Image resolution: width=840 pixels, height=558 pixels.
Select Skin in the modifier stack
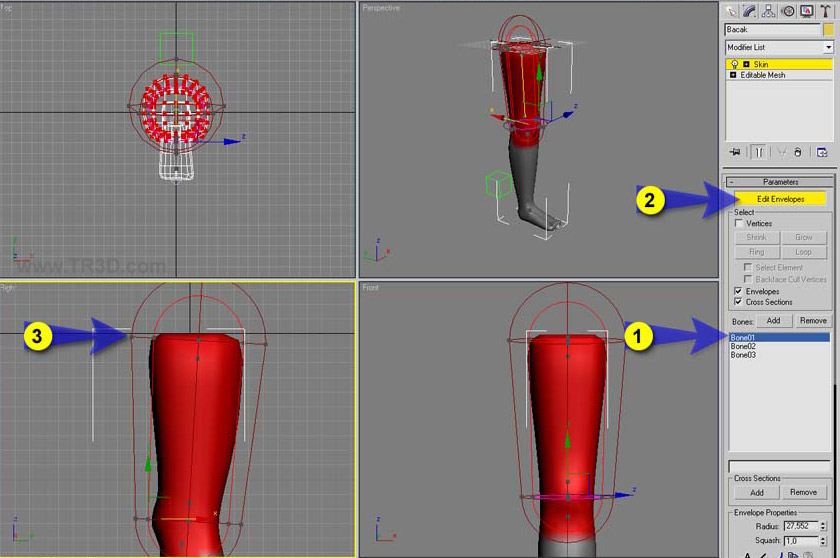779,64
